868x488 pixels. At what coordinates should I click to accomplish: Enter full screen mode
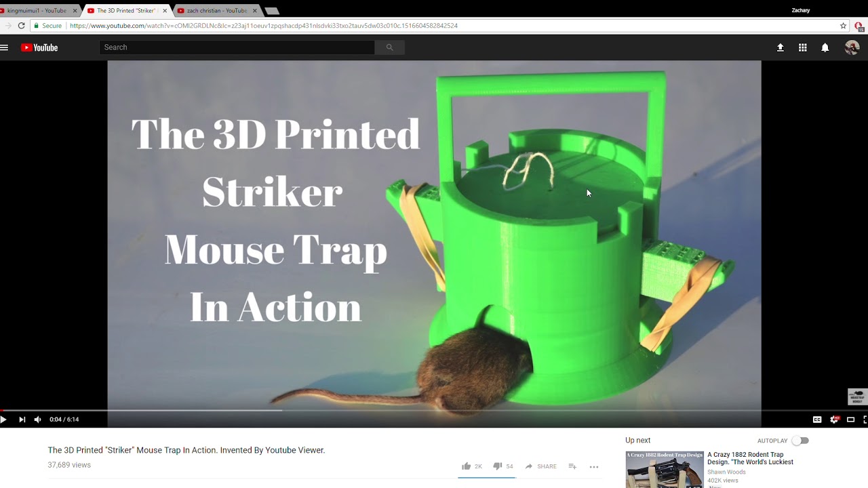(865, 420)
